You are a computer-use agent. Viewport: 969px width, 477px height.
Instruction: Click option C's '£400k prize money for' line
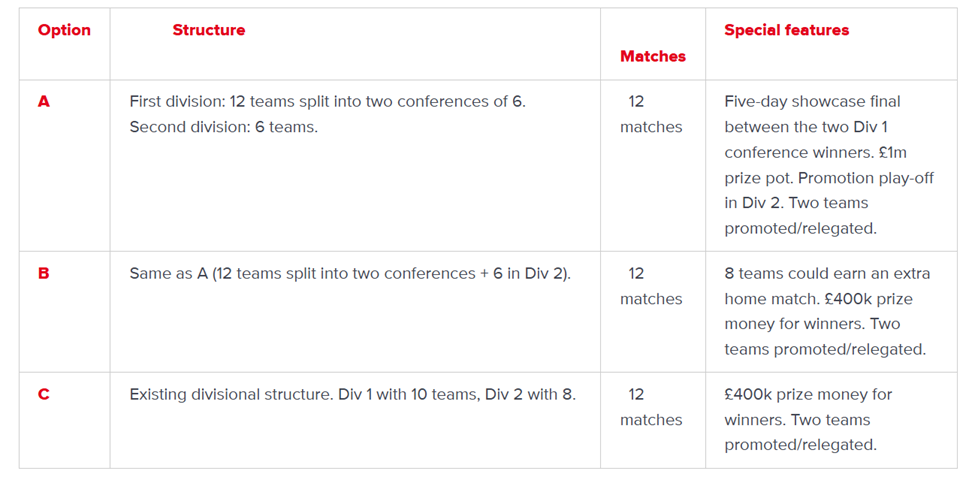[x=808, y=394]
